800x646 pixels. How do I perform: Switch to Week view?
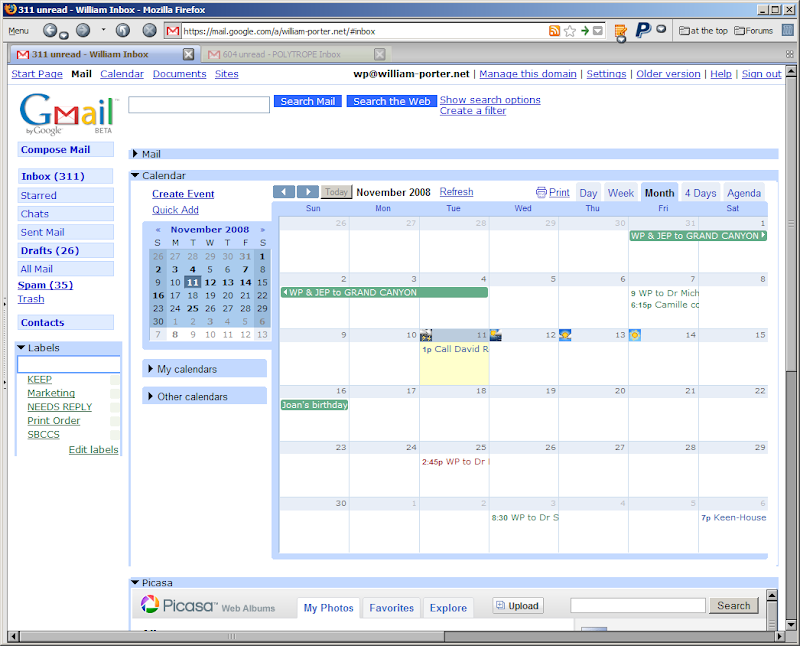620,193
